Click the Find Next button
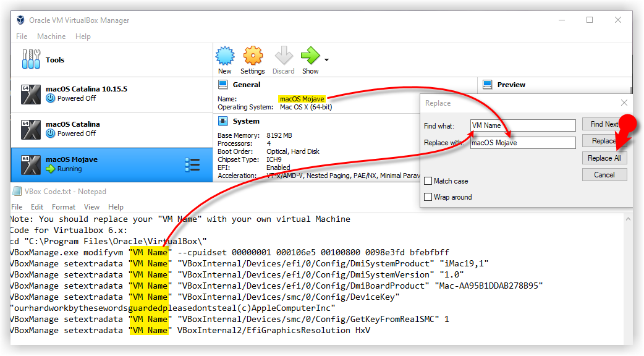644x356 pixels. coord(604,124)
